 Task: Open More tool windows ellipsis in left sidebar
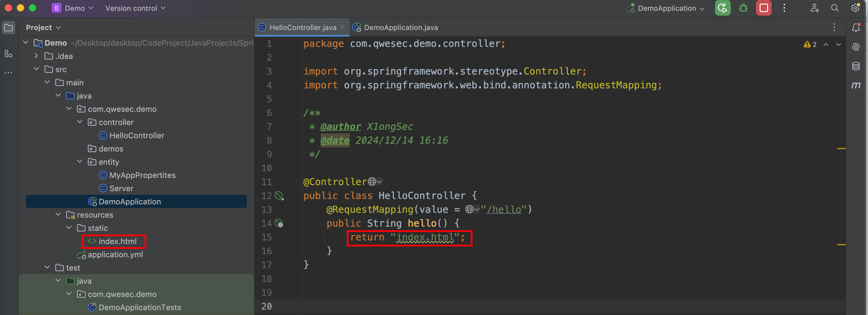point(8,72)
